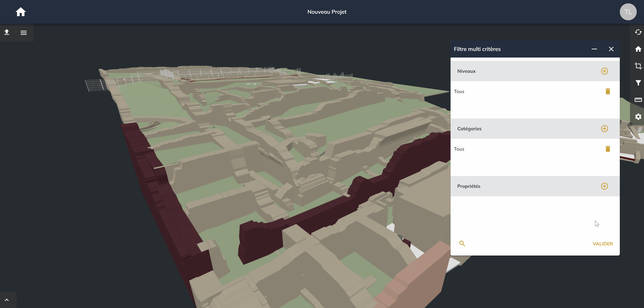Select Tous text under Niveaux

459,92
